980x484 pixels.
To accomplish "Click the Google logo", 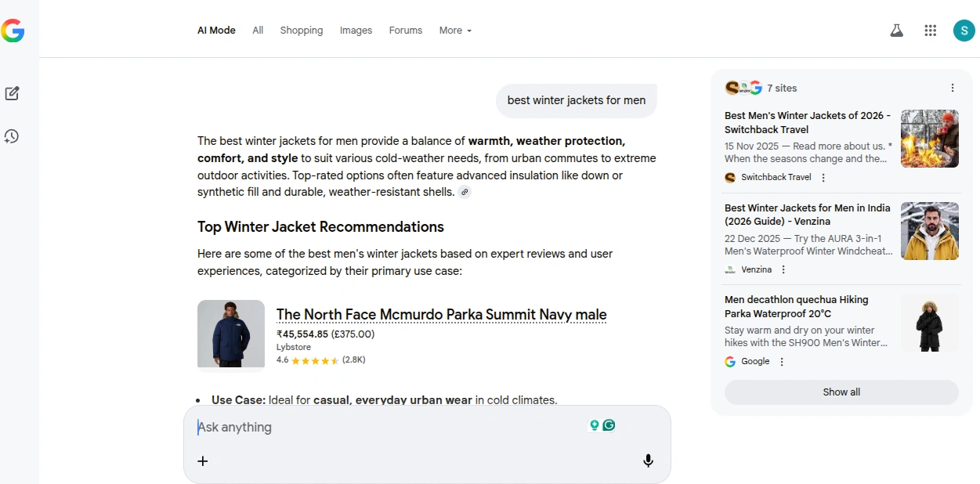I will (13, 31).
